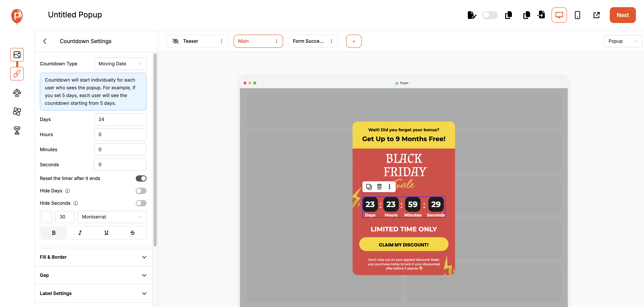
Task: Open popup preview in new tab icon
Action: tap(596, 15)
